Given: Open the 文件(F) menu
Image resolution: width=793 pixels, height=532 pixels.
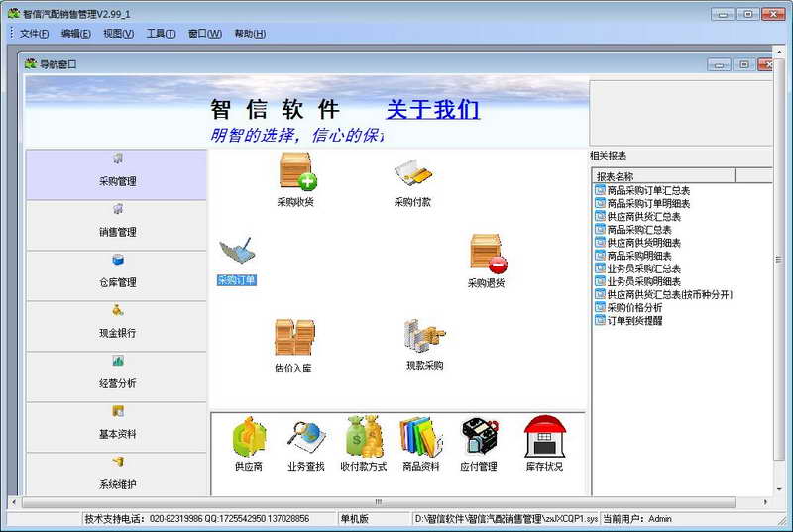Looking at the screenshot, I should coord(34,34).
